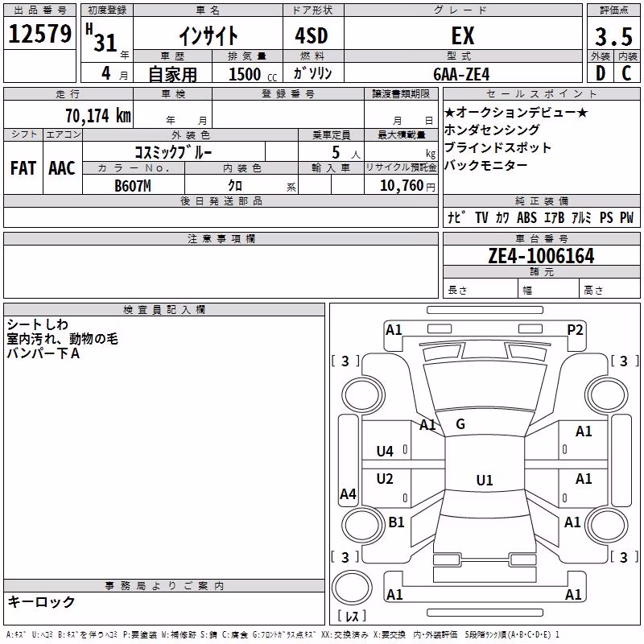Select seating capacity 5 人
644x644 pixels.
pos(346,152)
